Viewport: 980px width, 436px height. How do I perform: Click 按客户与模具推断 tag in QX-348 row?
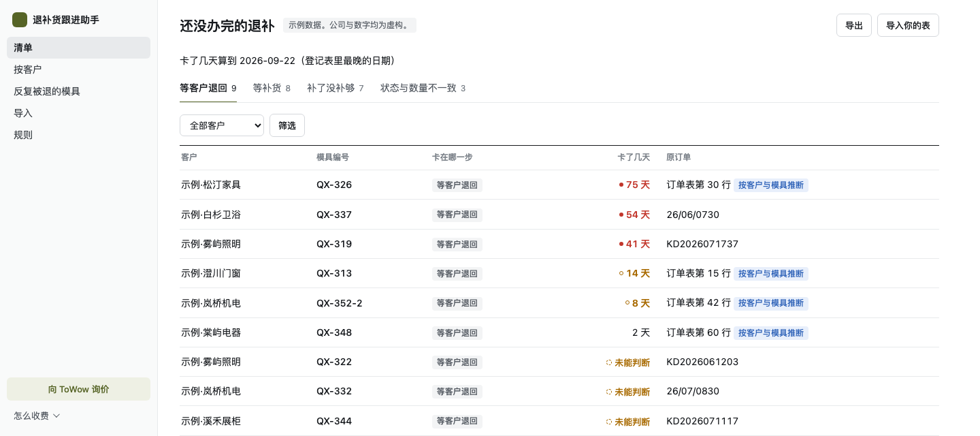point(771,333)
